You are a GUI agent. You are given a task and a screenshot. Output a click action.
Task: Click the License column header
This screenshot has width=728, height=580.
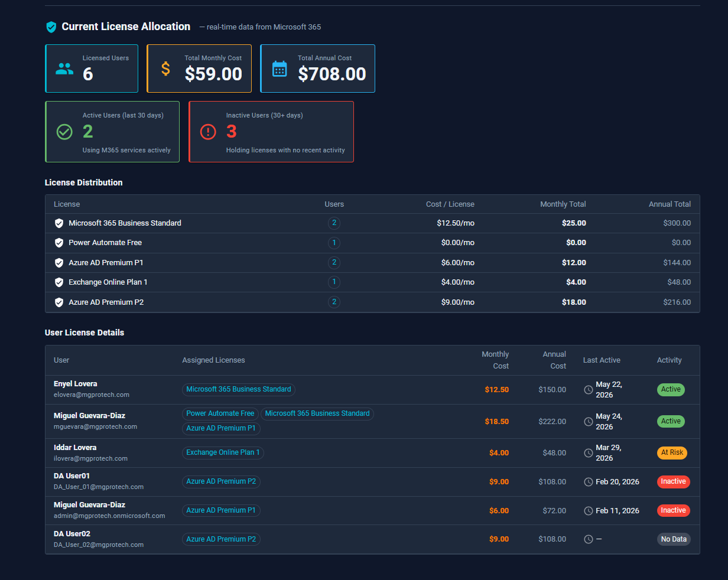(x=67, y=204)
